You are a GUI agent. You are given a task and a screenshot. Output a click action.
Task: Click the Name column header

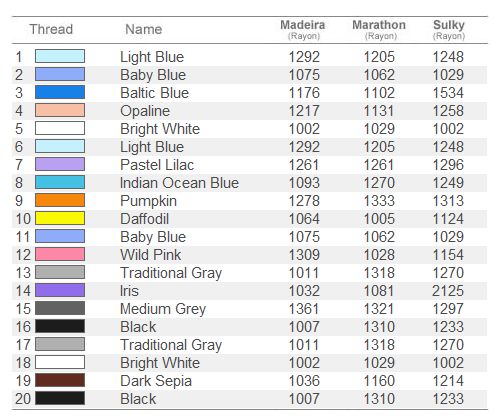pyautogui.click(x=144, y=29)
